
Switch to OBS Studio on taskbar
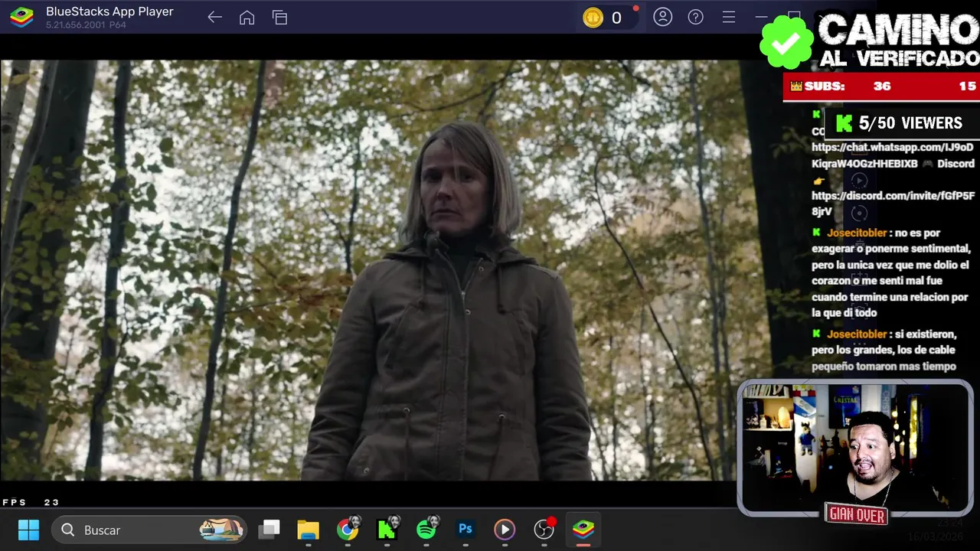544,529
